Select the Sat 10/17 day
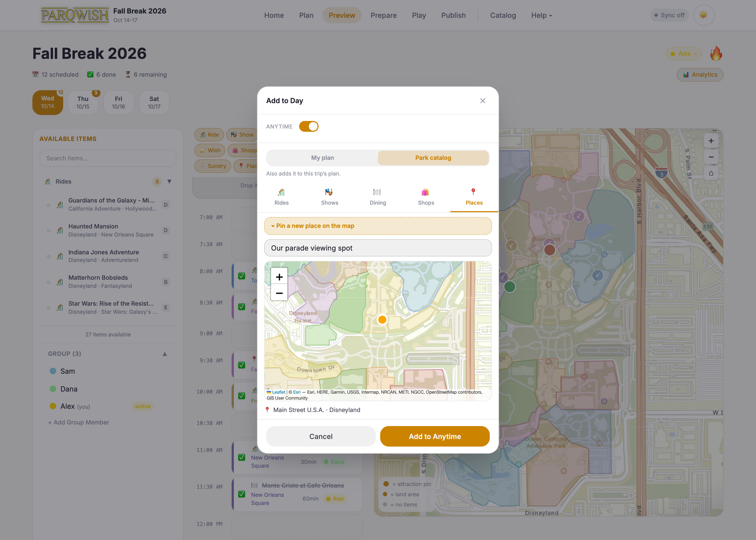This screenshot has width=756, height=540. 154,102
